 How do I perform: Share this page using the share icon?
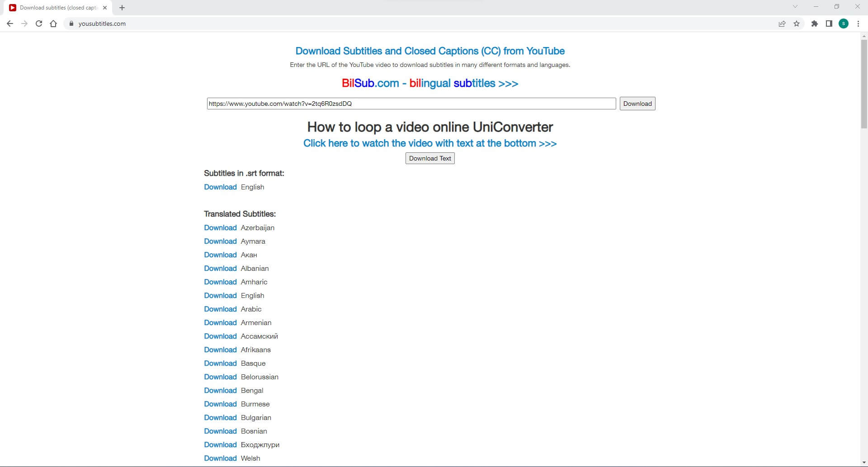(x=782, y=24)
